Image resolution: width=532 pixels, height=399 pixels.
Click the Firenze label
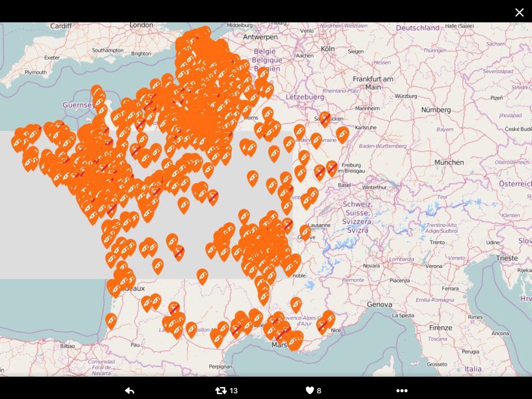tap(441, 328)
